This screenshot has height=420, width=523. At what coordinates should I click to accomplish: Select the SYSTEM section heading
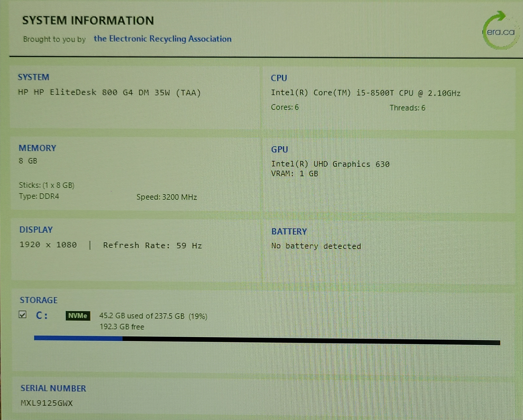coord(34,77)
